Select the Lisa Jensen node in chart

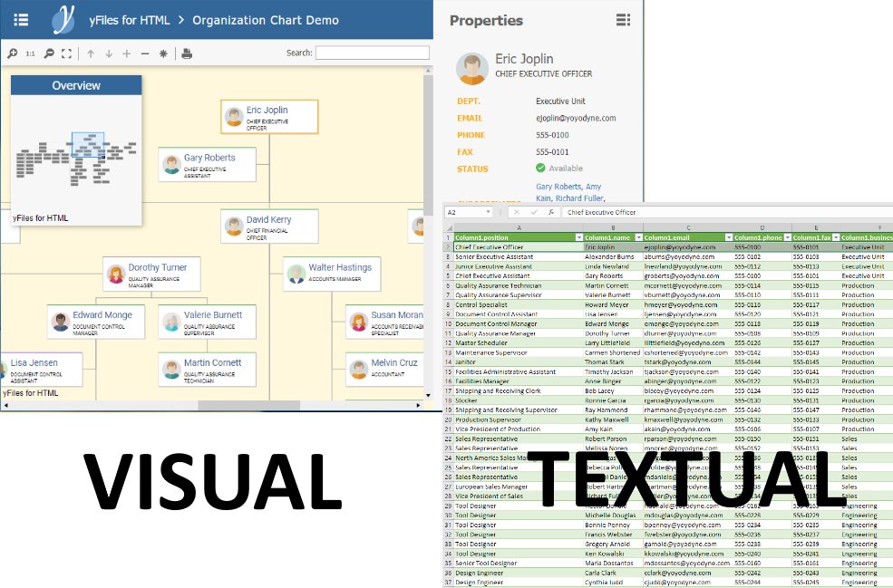click(x=42, y=370)
